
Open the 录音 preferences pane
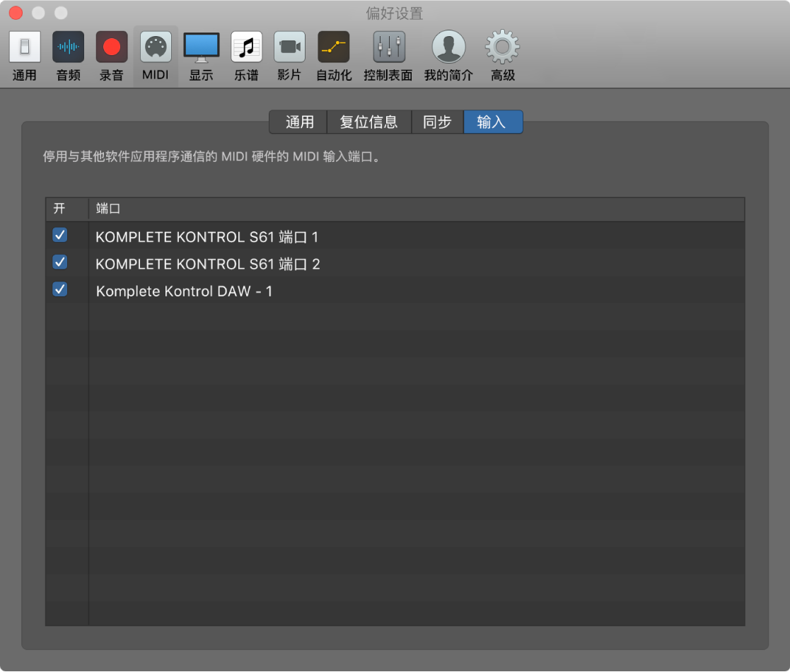(x=111, y=55)
